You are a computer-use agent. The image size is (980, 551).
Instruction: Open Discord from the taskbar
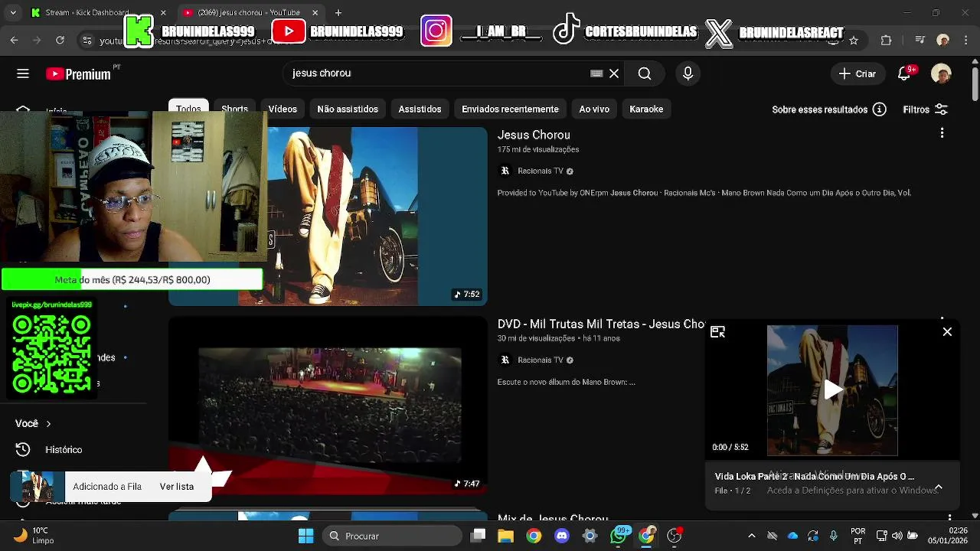point(562,536)
